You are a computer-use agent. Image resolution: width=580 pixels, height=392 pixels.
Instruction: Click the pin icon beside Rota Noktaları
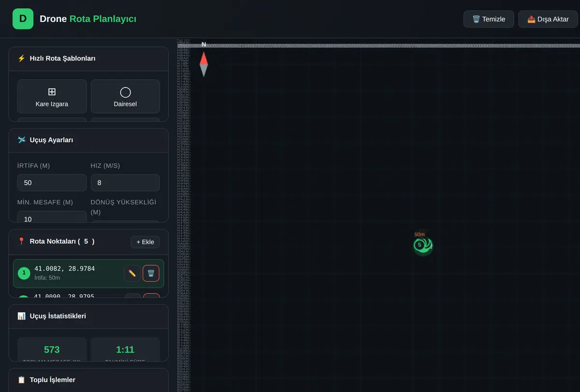point(21,241)
